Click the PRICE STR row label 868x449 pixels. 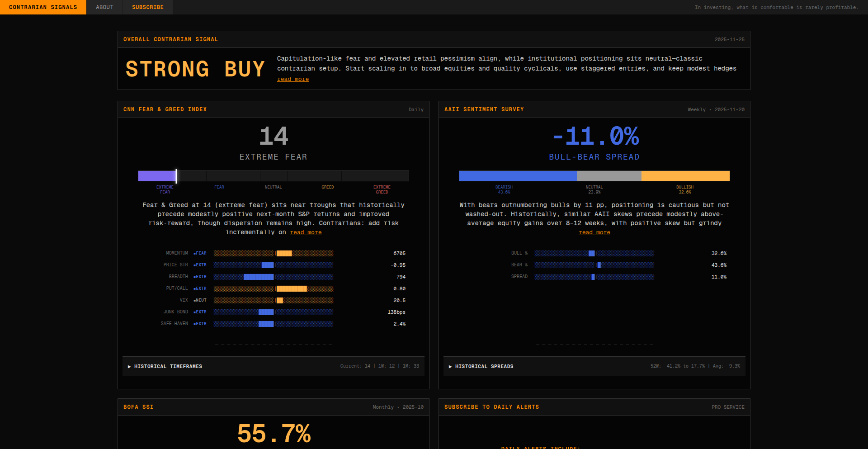tap(176, 265)
